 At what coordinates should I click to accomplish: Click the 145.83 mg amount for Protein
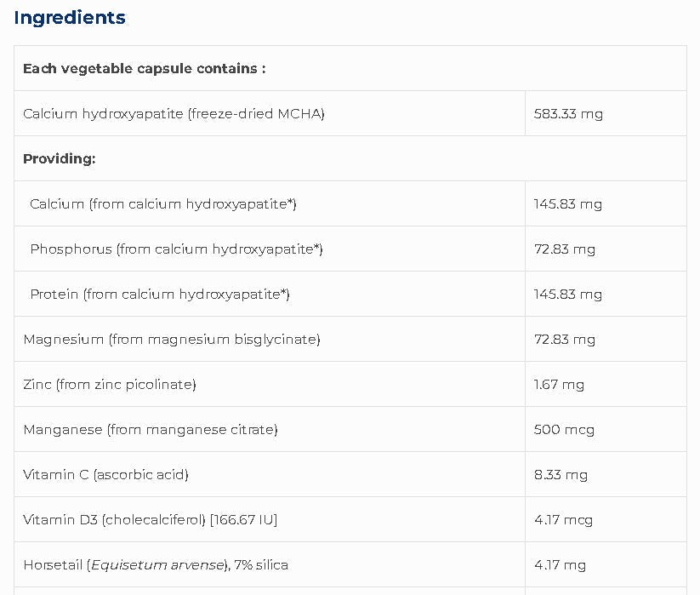coord(568,295)
